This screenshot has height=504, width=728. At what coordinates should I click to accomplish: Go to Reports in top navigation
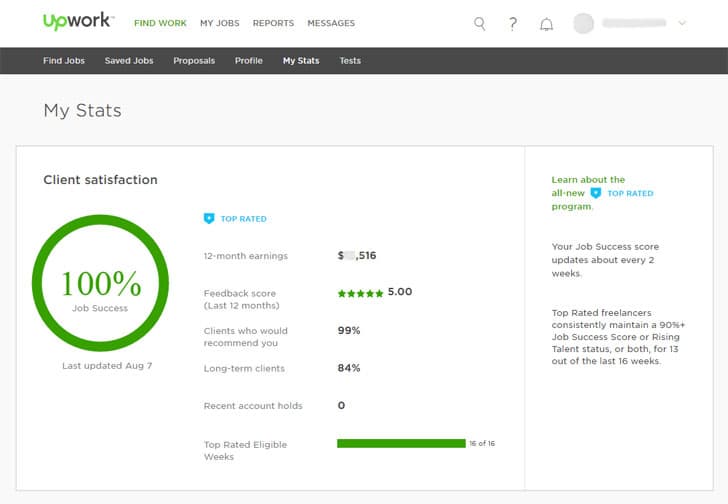[273, 23]
